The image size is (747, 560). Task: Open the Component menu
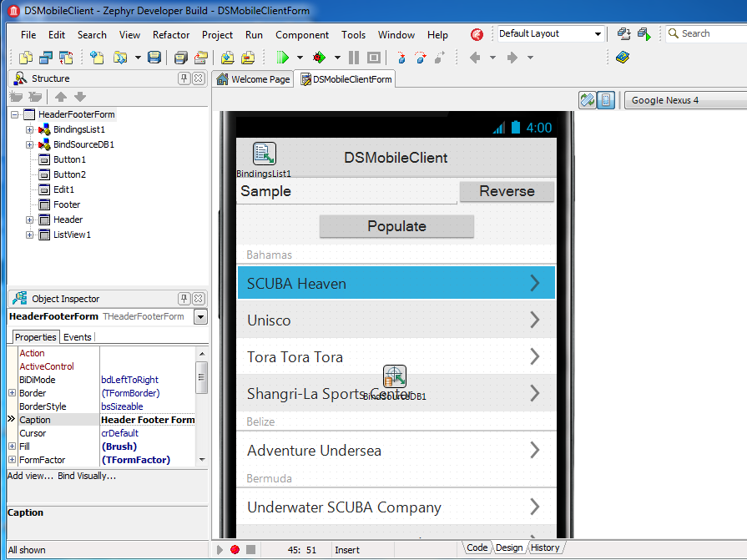click(x=302, y=35)
